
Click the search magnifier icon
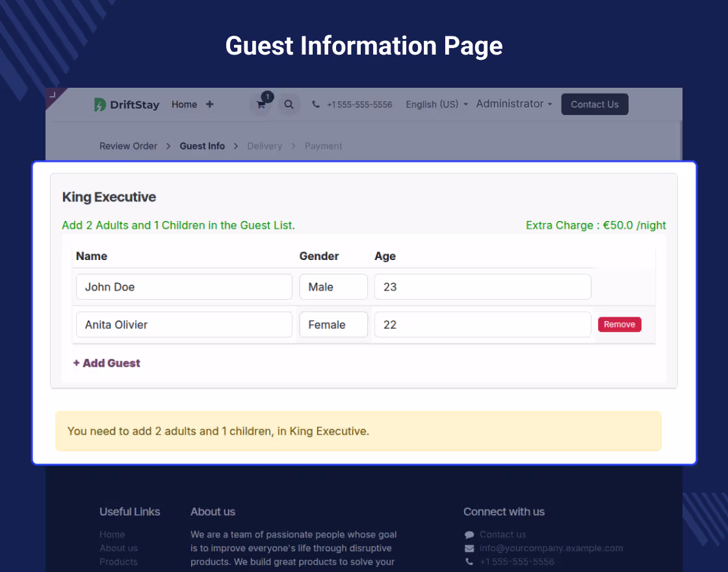coord(289,105)
